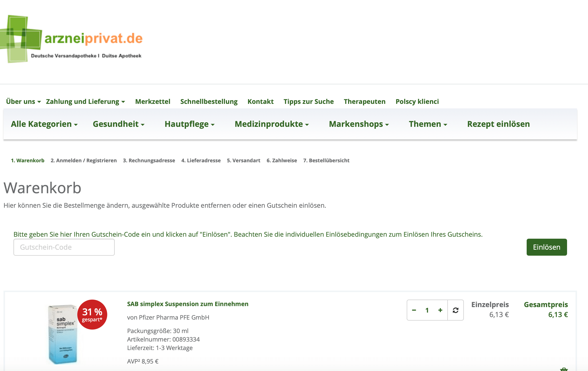The height and width of the screenshot is (371, 588).
Task: Click the Lieferzeit: 1-3 Werktage text
Action: tap(160, 348)
